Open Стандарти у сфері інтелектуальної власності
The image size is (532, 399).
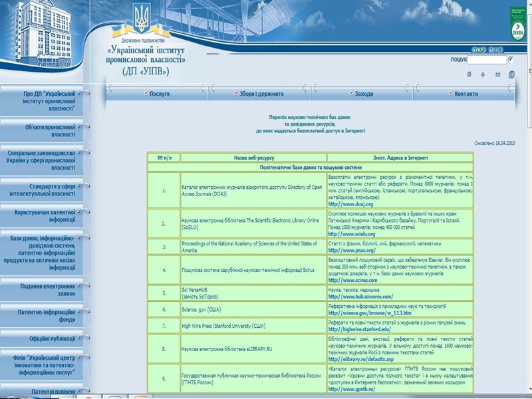coord(41,190)
